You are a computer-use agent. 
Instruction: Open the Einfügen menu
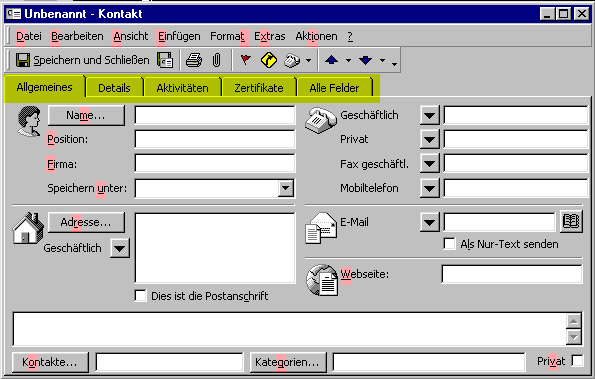pos(179,36)
